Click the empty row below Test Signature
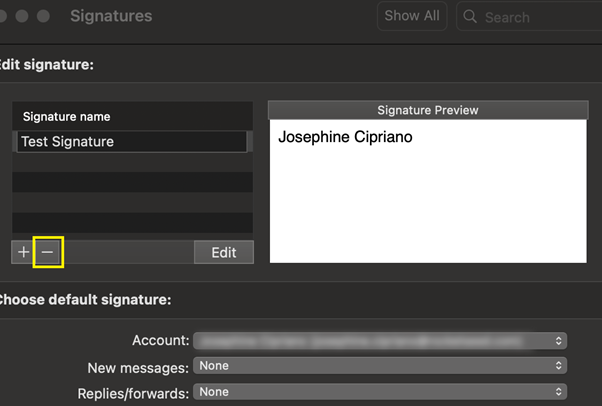Viewport: 602px width, 406px height. pyautogui.click(x=132, y=163)
